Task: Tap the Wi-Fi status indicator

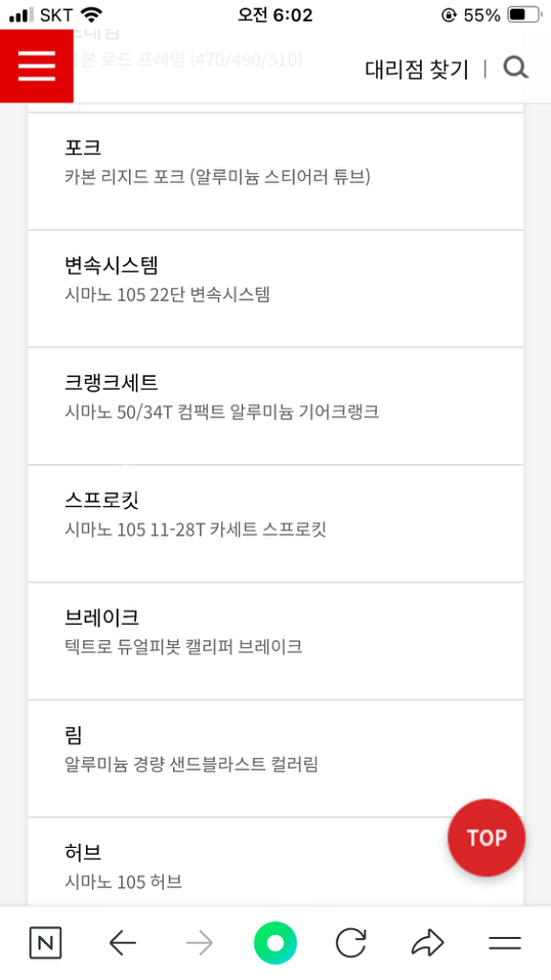Action: coord(92,13)
